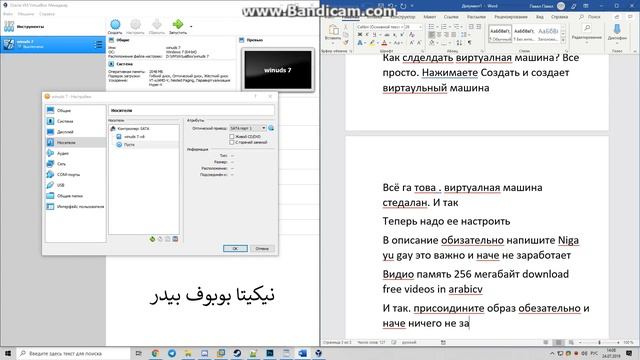640x360 pixels.
Task: Open the Audio (Аудио) settings category
Action: pos(76,153)
